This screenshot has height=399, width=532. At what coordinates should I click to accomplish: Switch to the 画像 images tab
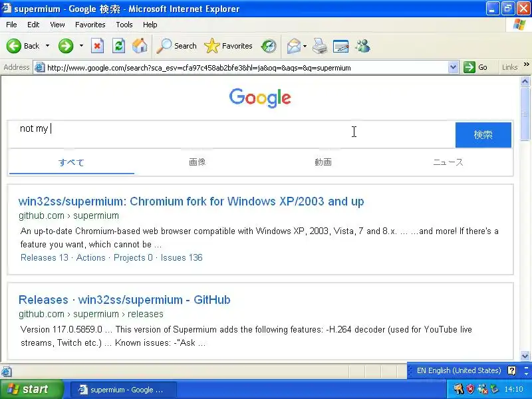(198, 162)
